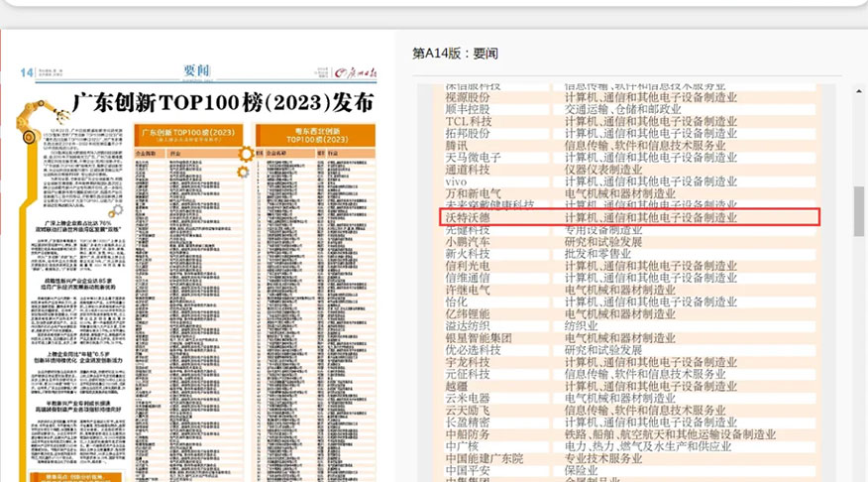This screenshot has height=482, width=868.
Task: Select the 拓邦股份 company name
Action: tap(468, 134)
